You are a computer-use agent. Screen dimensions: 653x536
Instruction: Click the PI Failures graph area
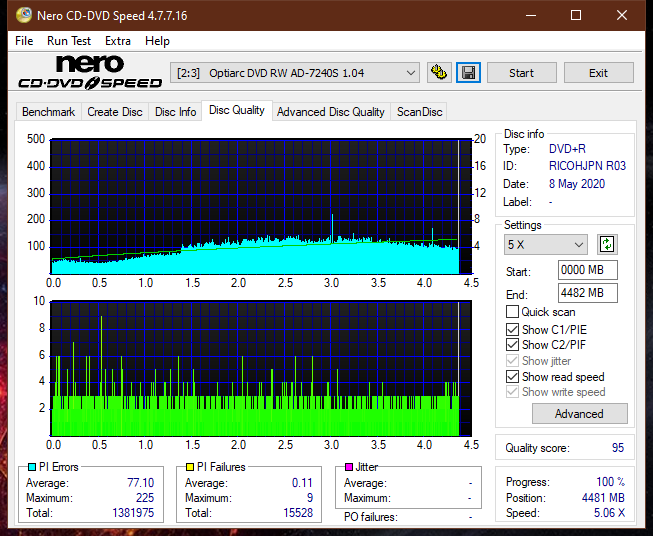[x=261, y=369]
